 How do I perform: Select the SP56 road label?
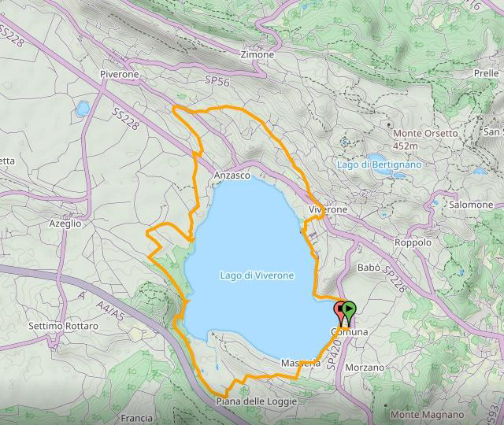point(217,81)
